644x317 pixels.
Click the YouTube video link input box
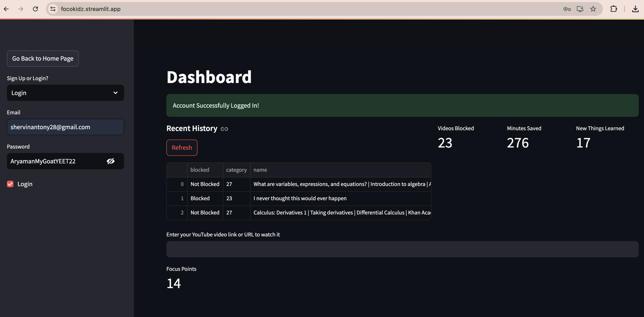pyautogui.click(x=402, y=249)
